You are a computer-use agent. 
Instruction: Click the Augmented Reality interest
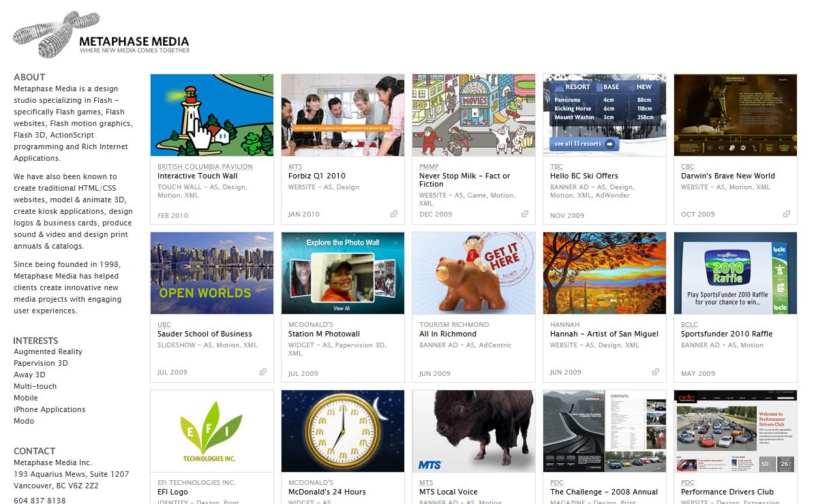(48, 351)
